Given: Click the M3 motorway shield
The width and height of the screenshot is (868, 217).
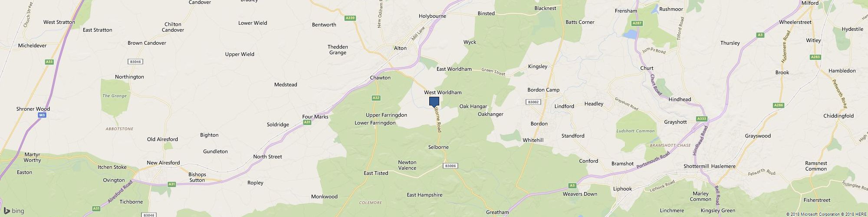Looking at the screenshot, I should tap(42, 115).
